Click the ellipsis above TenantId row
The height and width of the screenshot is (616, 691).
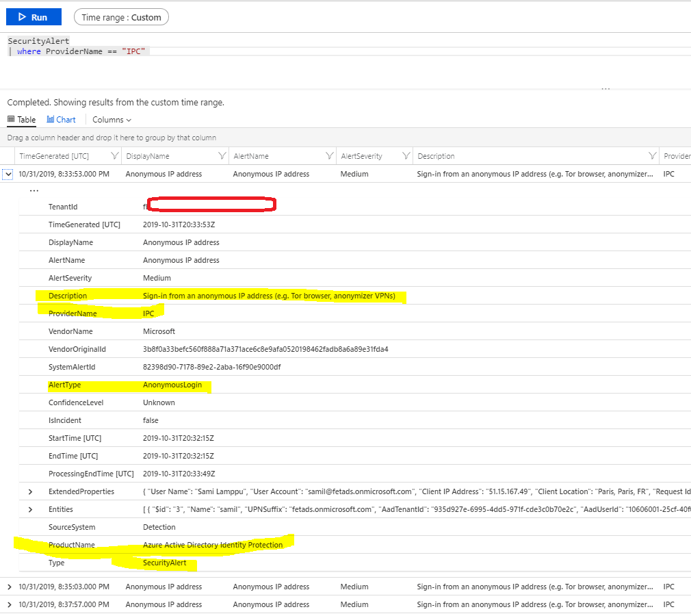tap(34, 190)
